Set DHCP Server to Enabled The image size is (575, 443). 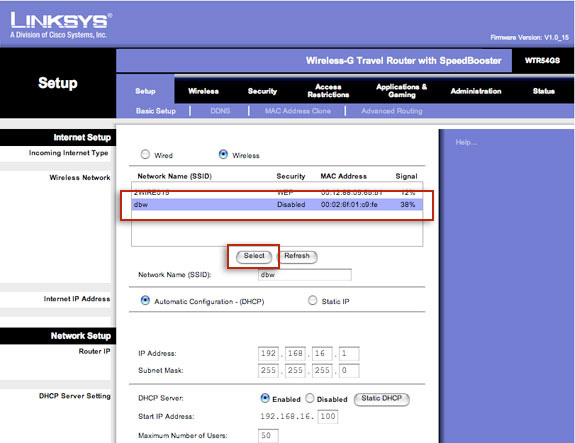click(265, 398)
